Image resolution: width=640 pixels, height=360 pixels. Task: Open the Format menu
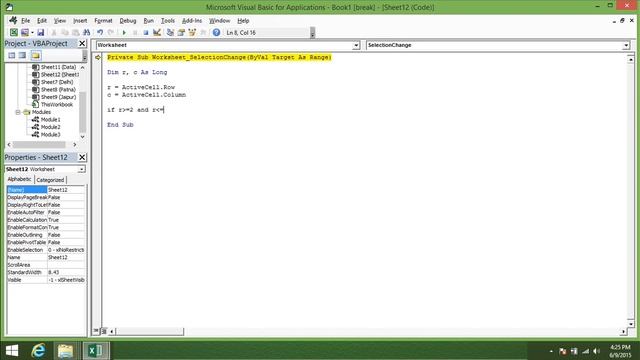click(103, 20)
